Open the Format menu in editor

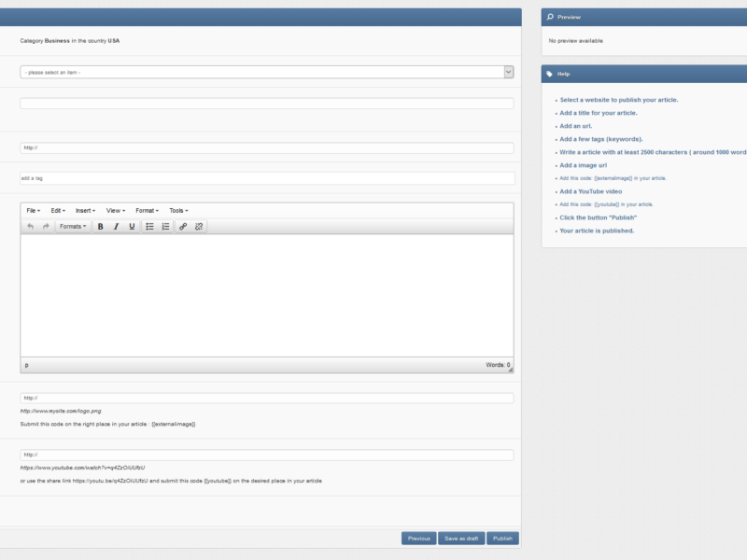148,211
